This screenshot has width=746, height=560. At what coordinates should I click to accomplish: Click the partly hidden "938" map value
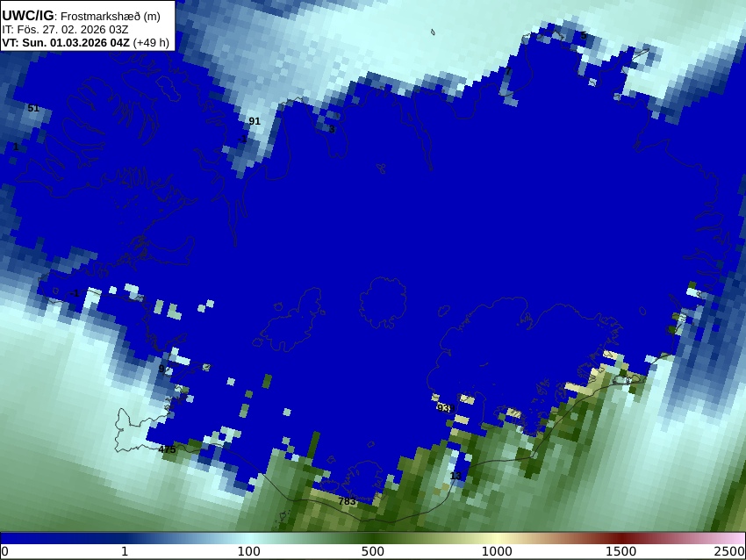pos(445,408)
